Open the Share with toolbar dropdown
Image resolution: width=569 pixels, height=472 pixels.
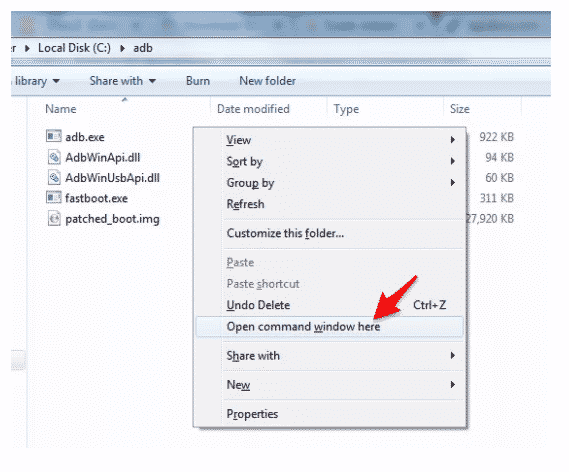tap(123, 81)
